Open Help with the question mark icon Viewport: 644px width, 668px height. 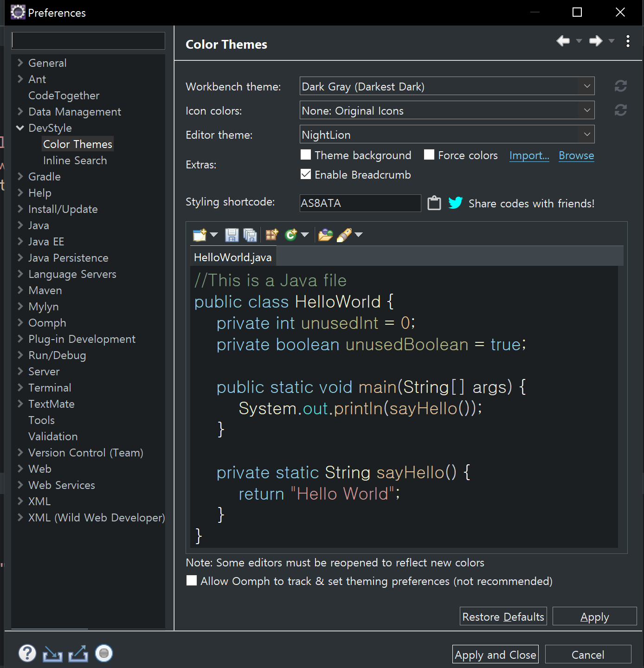pos(27,653)
